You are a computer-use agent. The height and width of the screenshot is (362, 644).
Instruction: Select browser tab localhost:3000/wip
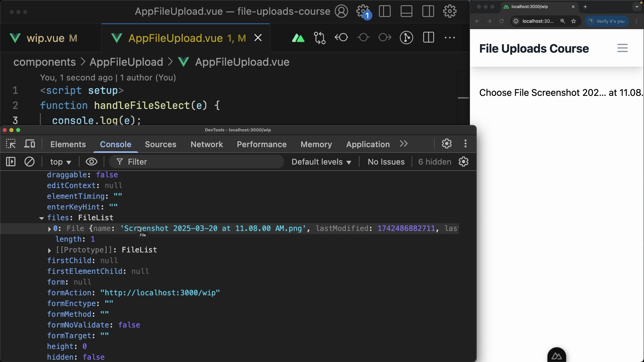(x=539, y=7)
